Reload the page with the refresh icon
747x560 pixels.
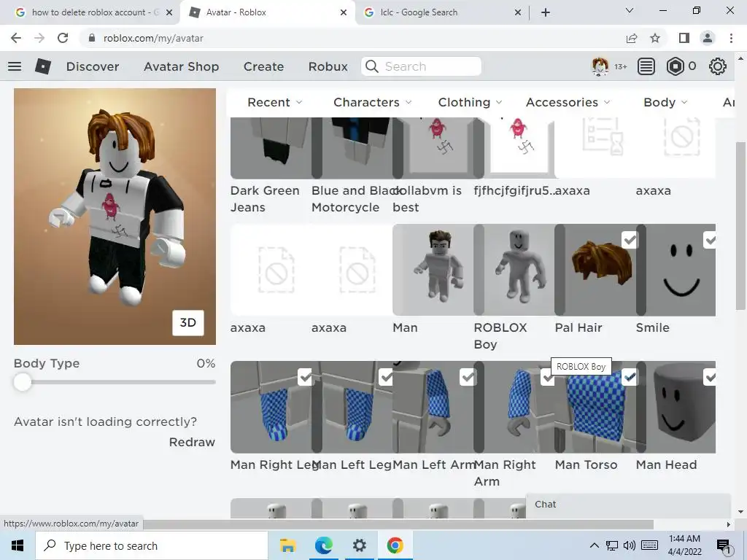[63, 38]
